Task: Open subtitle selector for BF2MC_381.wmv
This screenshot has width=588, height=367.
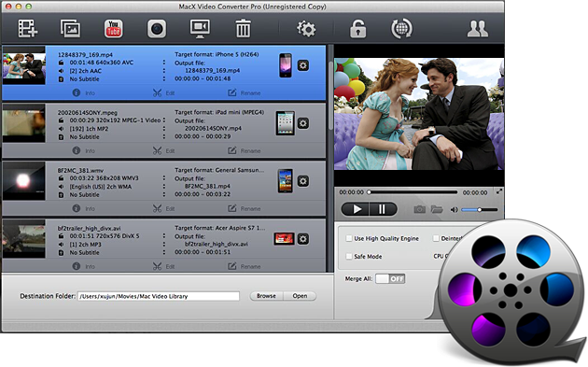Action: point(164,194)
